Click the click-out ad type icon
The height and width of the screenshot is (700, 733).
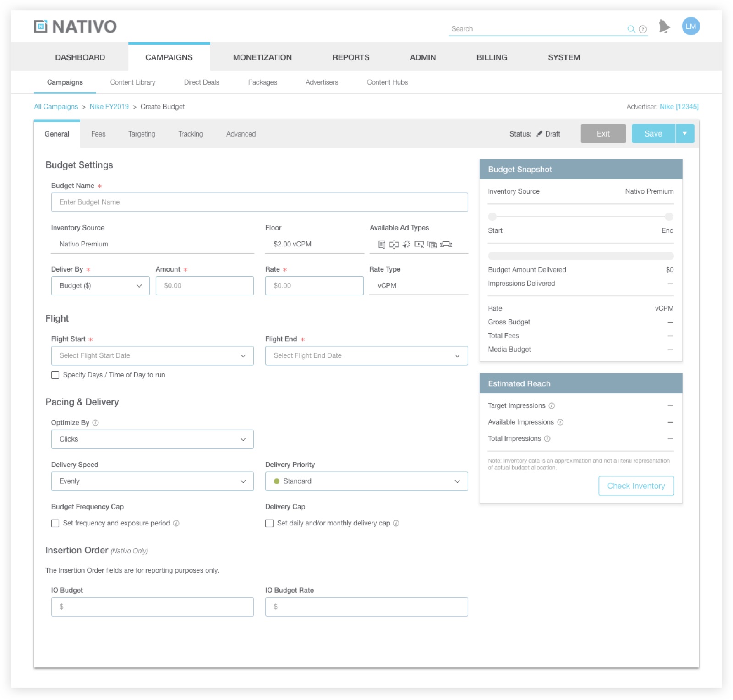(x=406, y=245)
